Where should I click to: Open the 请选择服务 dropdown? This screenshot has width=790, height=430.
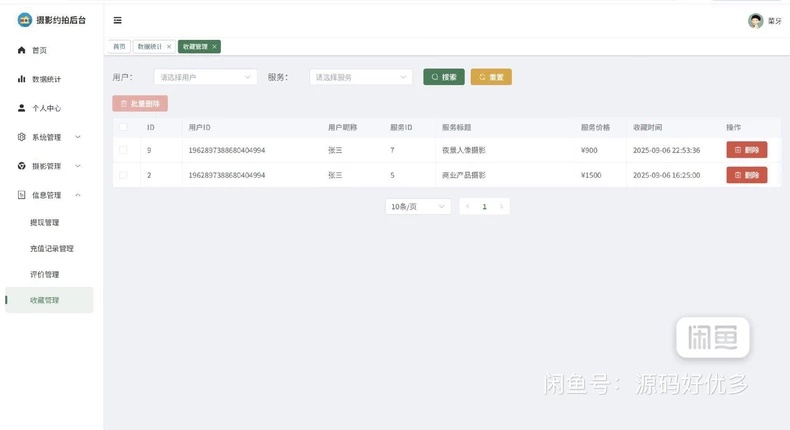point(361,77)
